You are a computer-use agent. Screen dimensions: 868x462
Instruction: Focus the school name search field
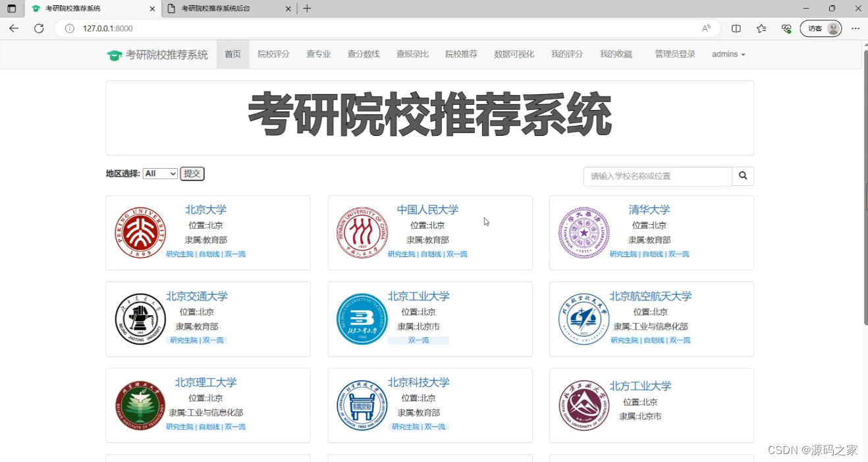(x=658, y=176)
